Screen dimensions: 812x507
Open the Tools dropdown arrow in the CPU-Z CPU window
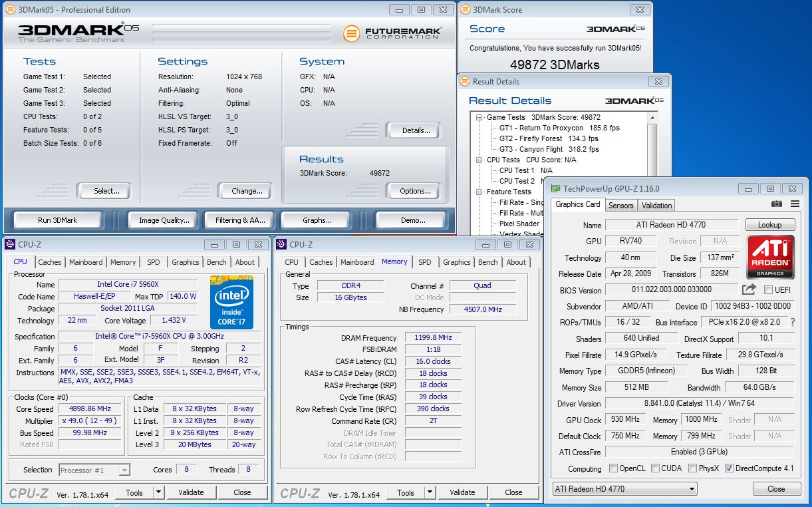[158, 492]
